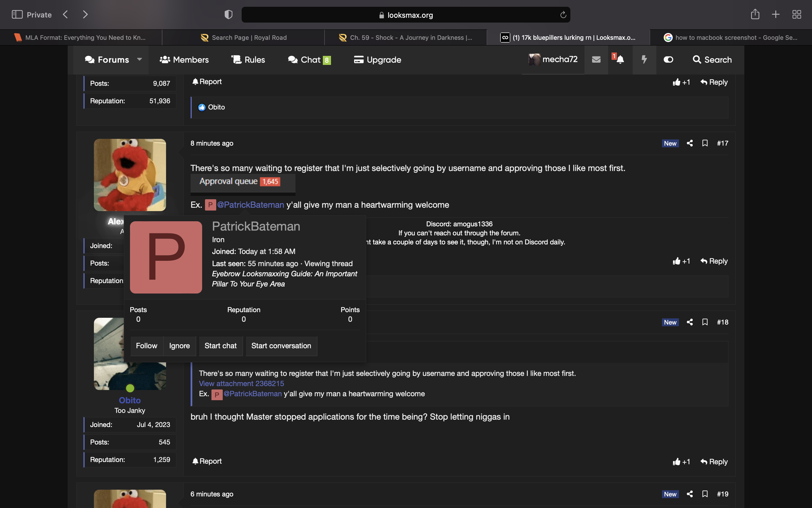Reply to the topmost post

714,82
